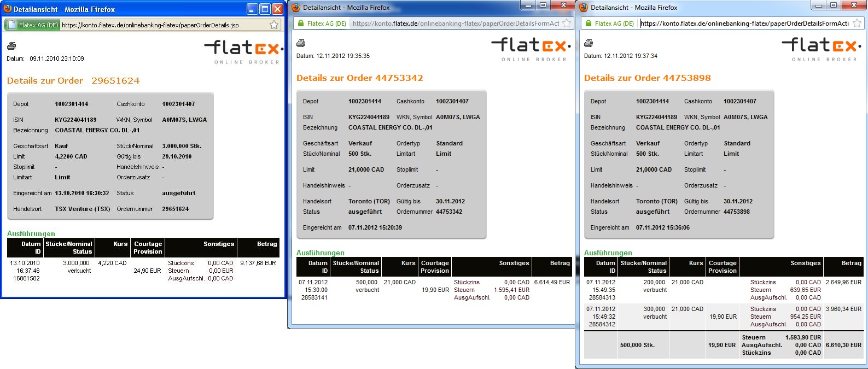Click the Firefox icon in the leftmost window title bar
This screenshot has width=868, height=369.
tap(7, 9)
